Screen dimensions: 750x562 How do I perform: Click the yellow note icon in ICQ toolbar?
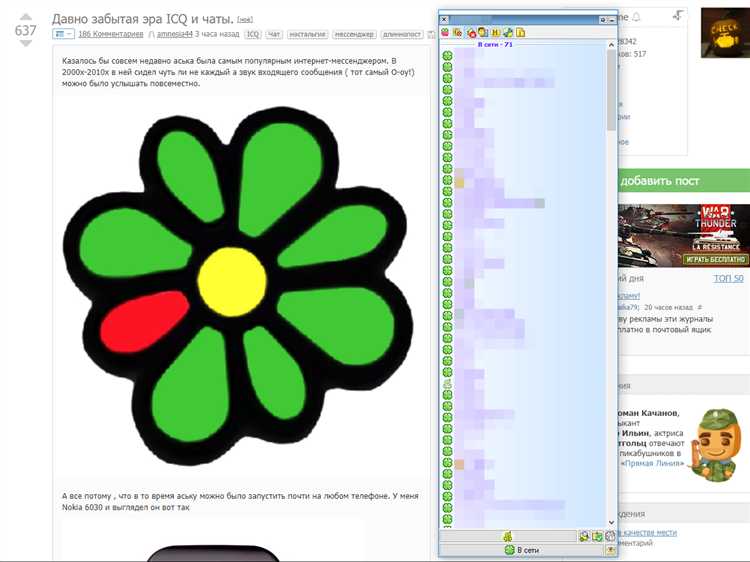click(x=520, y=33)
